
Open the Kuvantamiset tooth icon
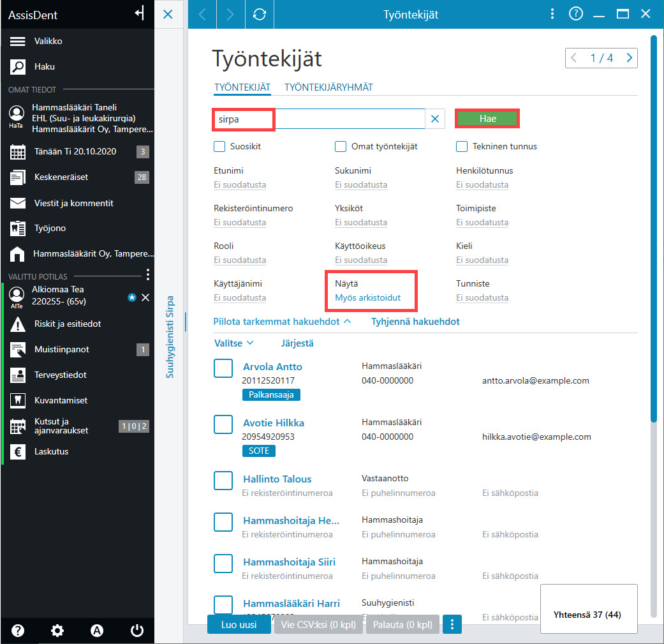[x=17, y=400]
